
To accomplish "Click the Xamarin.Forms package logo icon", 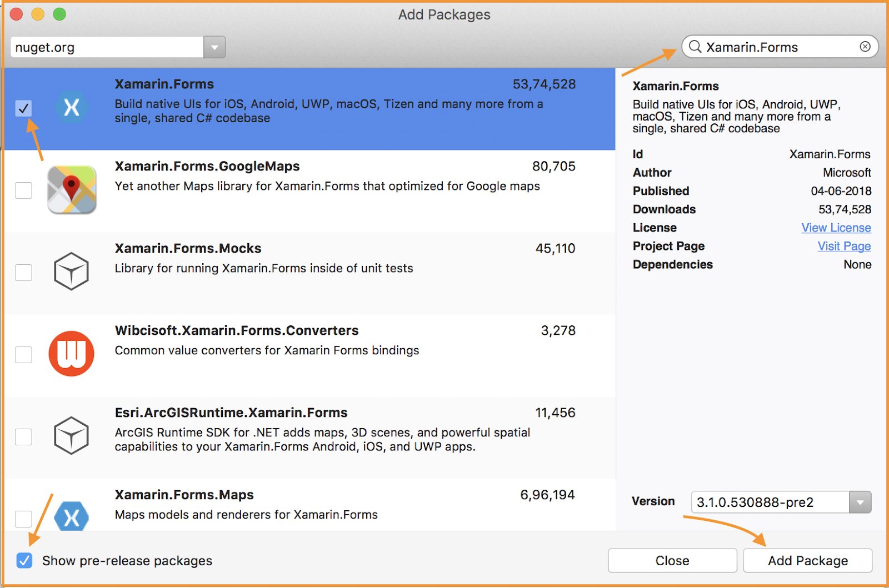I will [71, 108].
